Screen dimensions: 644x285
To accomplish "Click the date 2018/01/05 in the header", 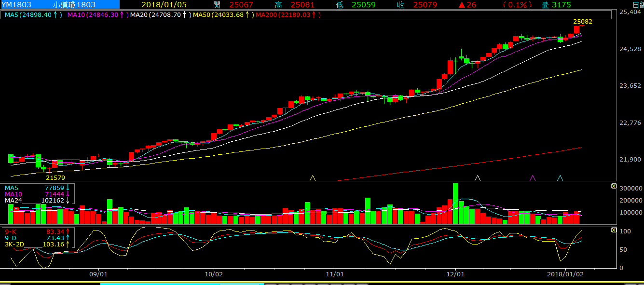I will coord(164,5).
